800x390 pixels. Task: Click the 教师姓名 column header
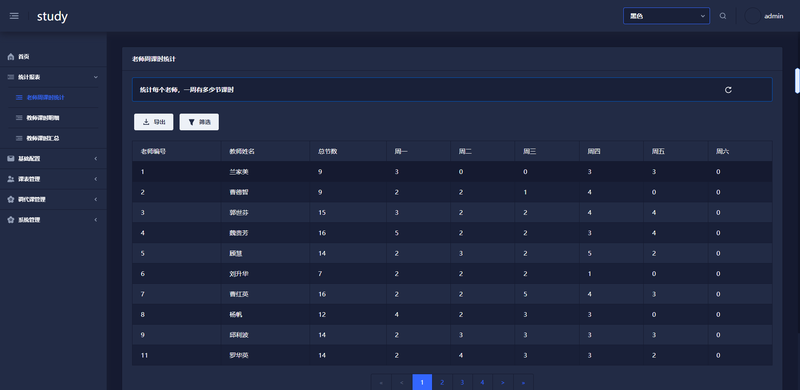[242, 152]
